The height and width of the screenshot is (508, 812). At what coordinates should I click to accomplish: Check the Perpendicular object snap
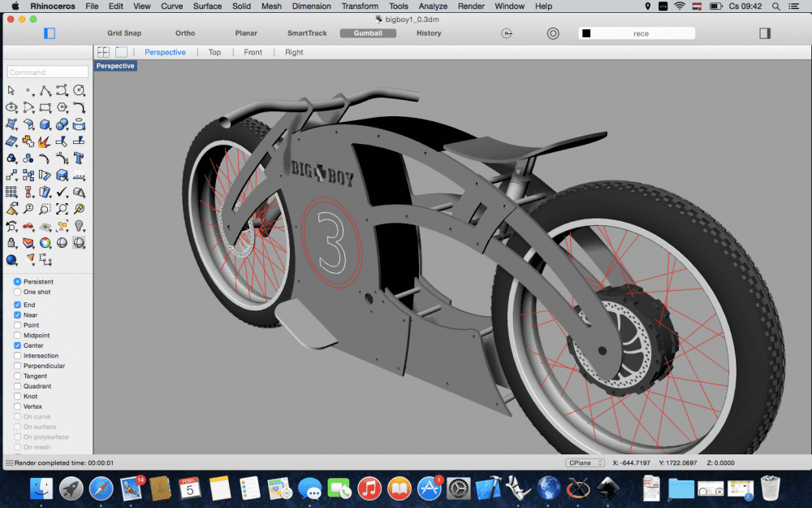pos(18,366)
